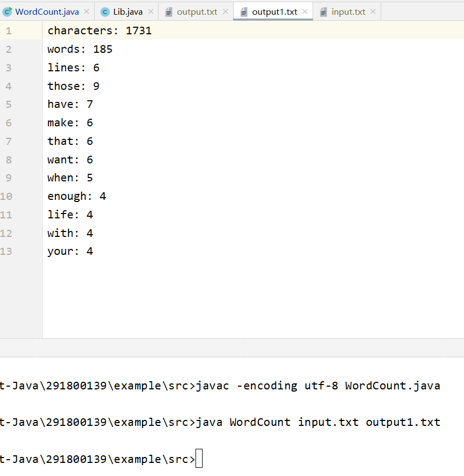464x476 pixels.
Task: Close the output.txt tab
Action: [x=225, y=11]
